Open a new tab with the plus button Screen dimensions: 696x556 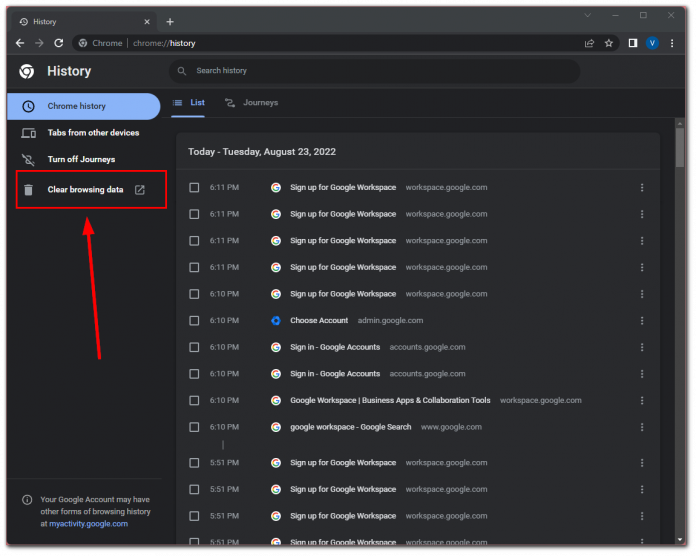[x=170, y=22]
